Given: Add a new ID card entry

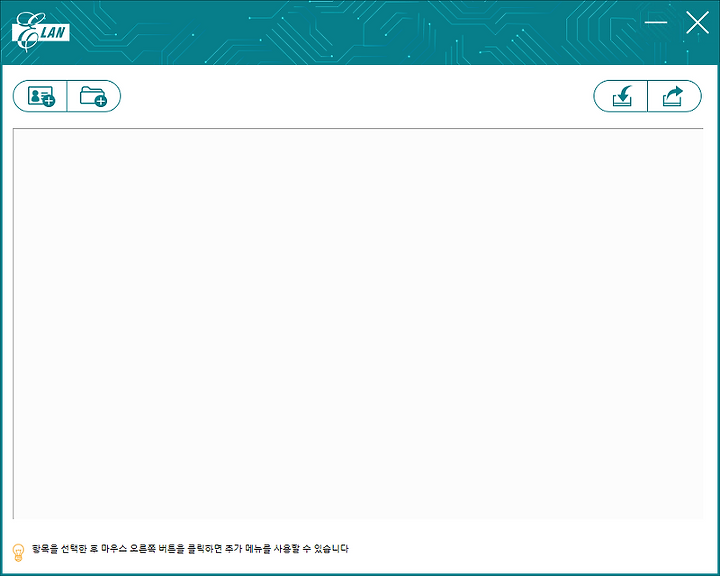Looking at the screenshot, I should click(40, 96).
